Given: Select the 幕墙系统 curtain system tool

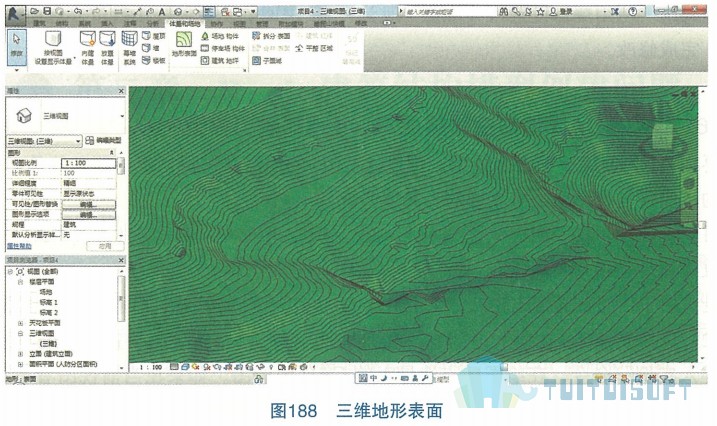Looking at the screenshot, I should (129, 48).
